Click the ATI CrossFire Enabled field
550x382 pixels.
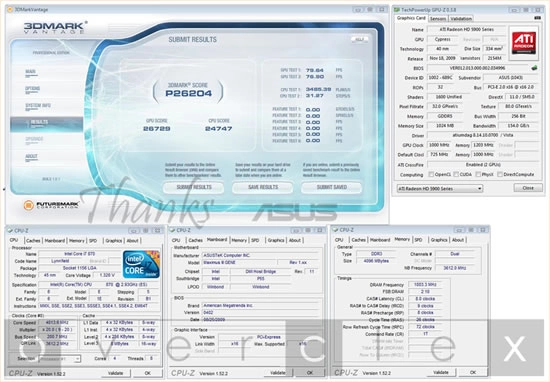point(483,165)
